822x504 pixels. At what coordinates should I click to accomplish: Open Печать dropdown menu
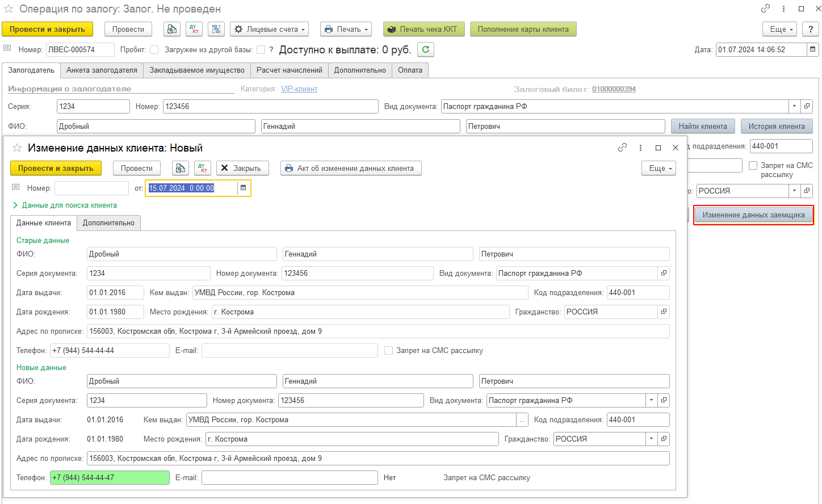coord(346,29)
